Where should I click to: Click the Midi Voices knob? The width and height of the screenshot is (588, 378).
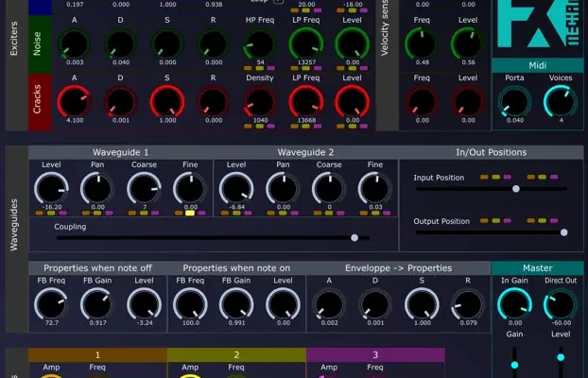(561, 102)
